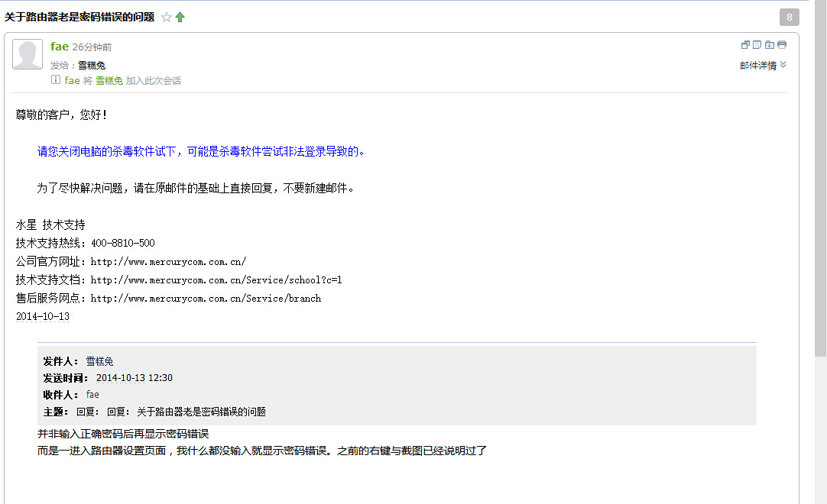Expand 邮件详情 mail details
Viewport: 827px width, 504px height.
[763, 66]
